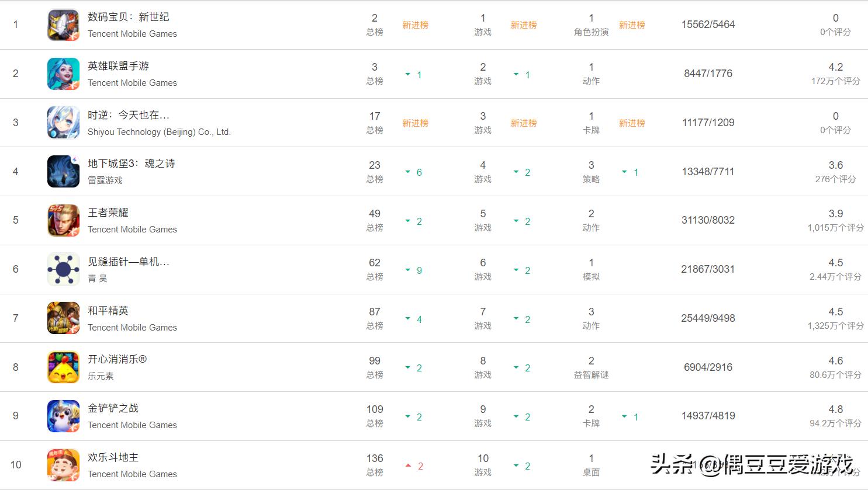868x490 pixels.
Task: Click the 和平精英 soldier app icon
Action: coord(63,318)
